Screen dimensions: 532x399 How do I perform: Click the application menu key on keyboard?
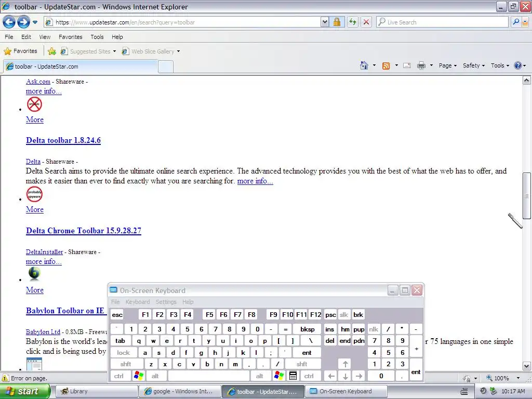tap(293, 376)
